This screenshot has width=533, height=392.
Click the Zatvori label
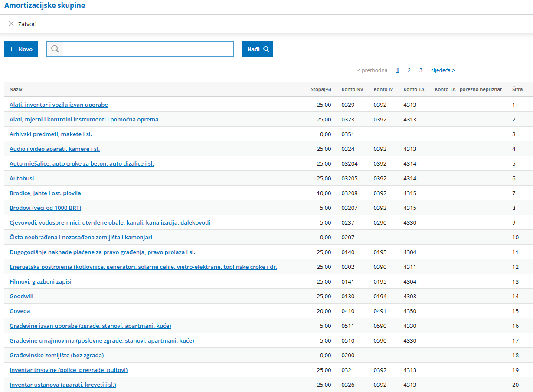(27, 24)
